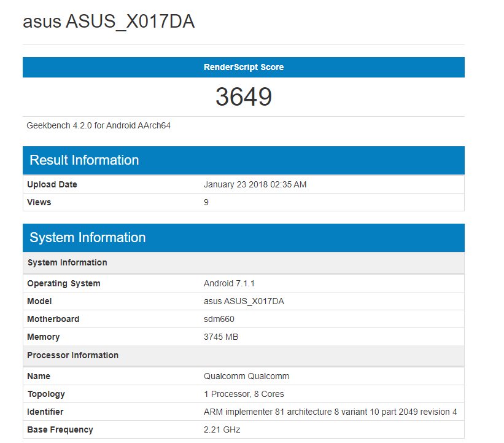Select the 2.21 GHz base frequency value

tap(222, 429)
